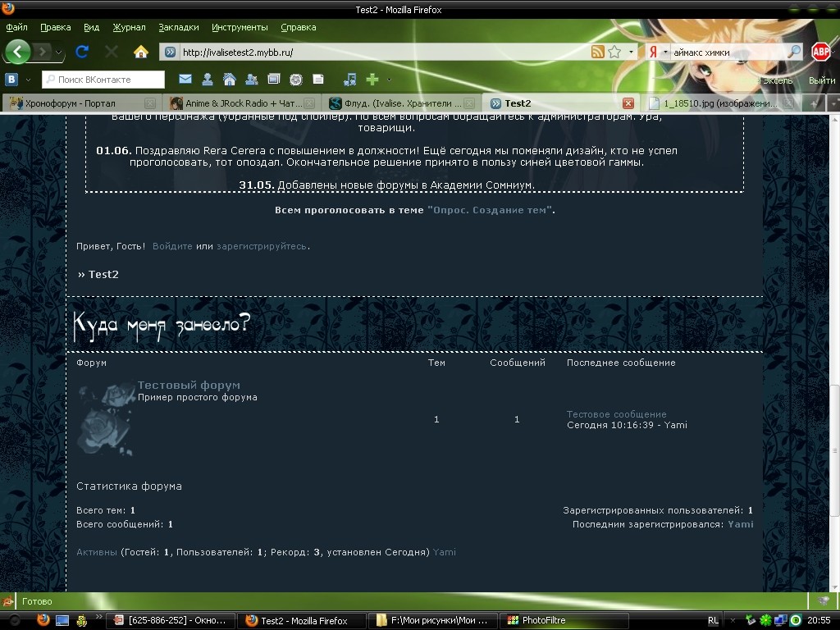Click the VKontakte "B" toolbar logo
This screenshot has width=840, height=630.
point(11,80)
